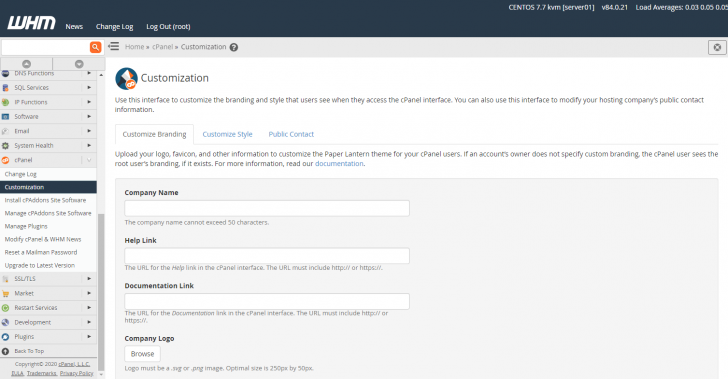Open Modify cPanel & WHM News
This screenshot has width=728, height=379.
tap(43, 239)
